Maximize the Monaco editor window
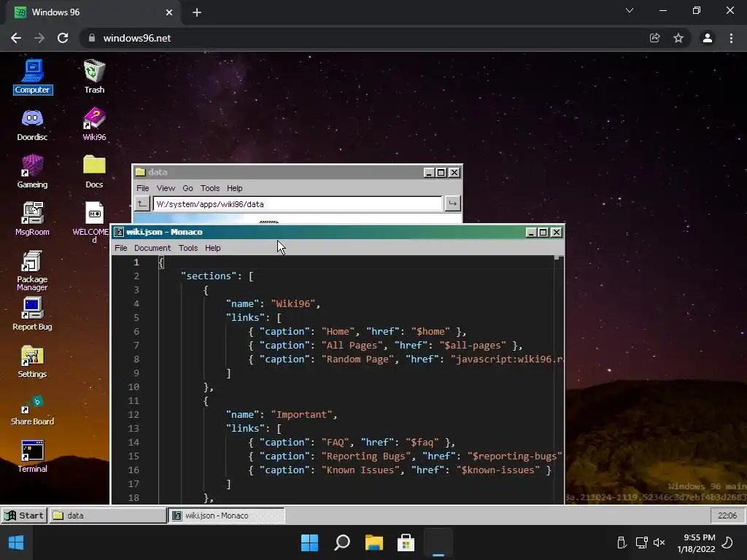This screenshot has width=747, height=560. 543,232
